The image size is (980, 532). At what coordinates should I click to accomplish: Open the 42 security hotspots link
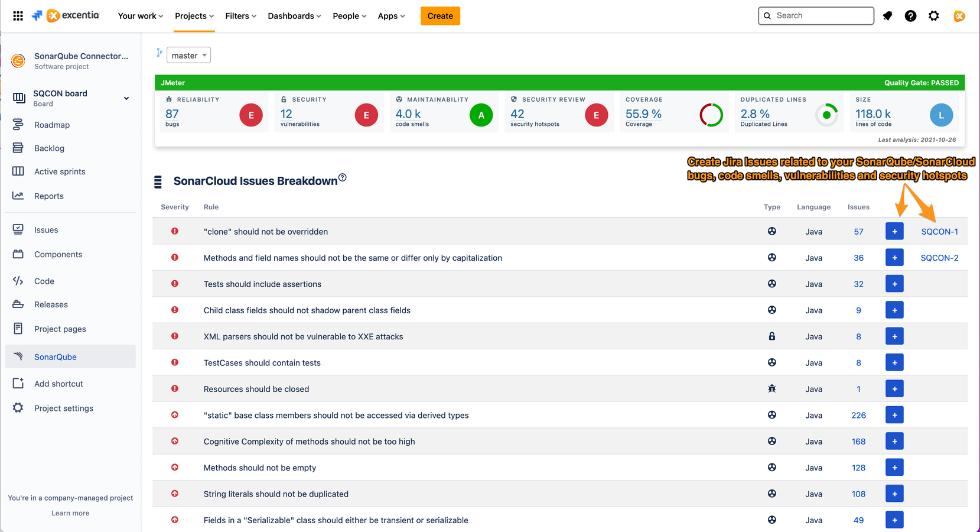(x=517, y=114)
